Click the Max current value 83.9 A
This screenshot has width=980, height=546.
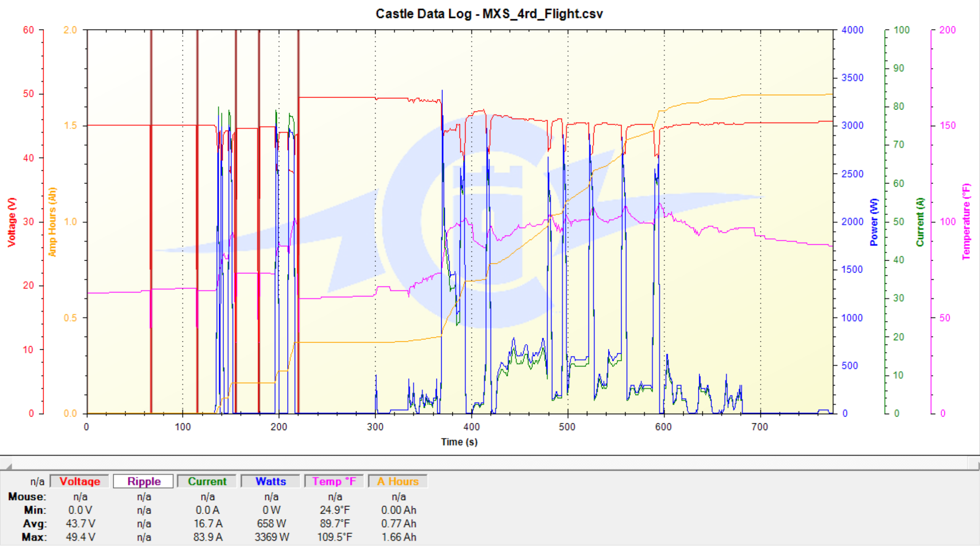(208, 537)
